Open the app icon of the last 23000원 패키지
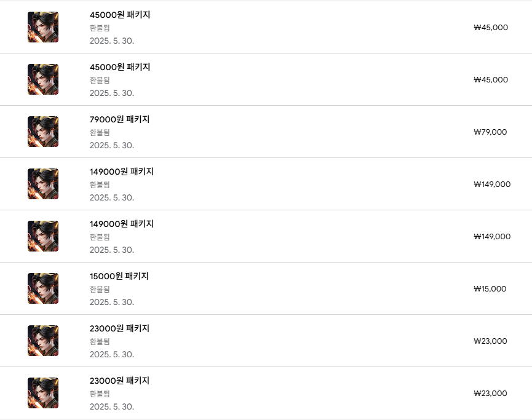532x420 pixels. pyautogui.click(x=43, y=393)
